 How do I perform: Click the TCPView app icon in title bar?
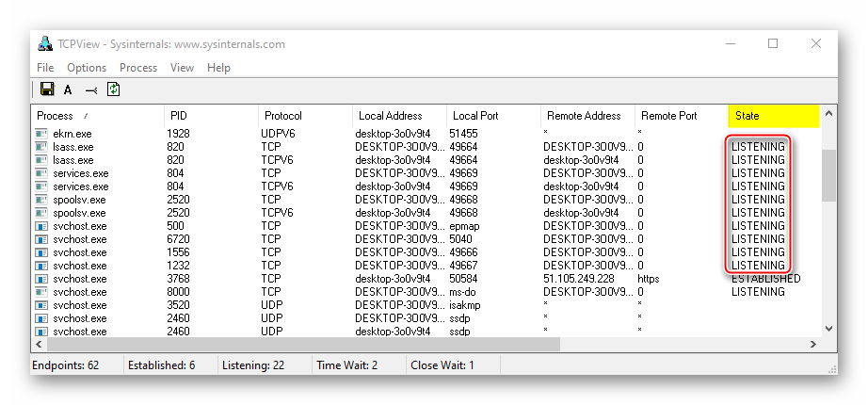43,44
